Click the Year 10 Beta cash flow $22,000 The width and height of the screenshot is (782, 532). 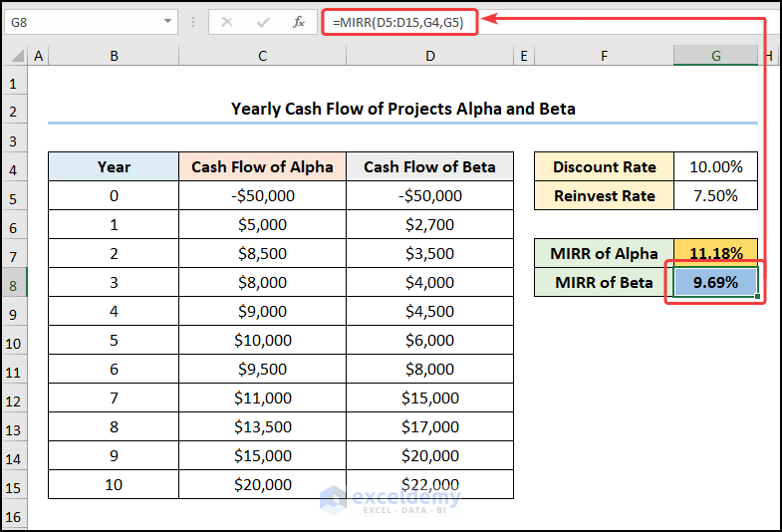pos(429,484)
